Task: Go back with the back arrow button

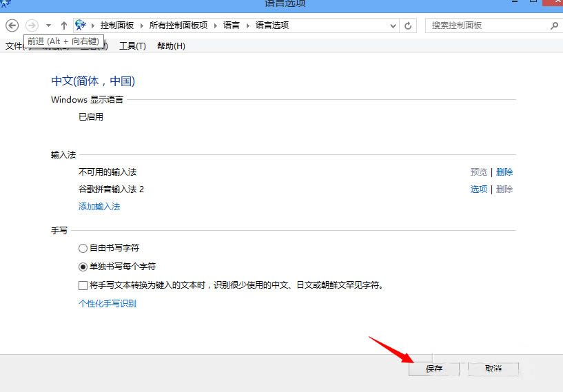Action: tap(12, 25)
